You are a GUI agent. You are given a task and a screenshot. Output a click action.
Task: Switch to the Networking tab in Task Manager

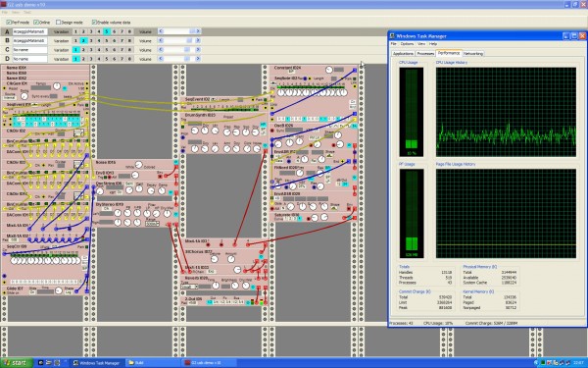click(473, 54)
